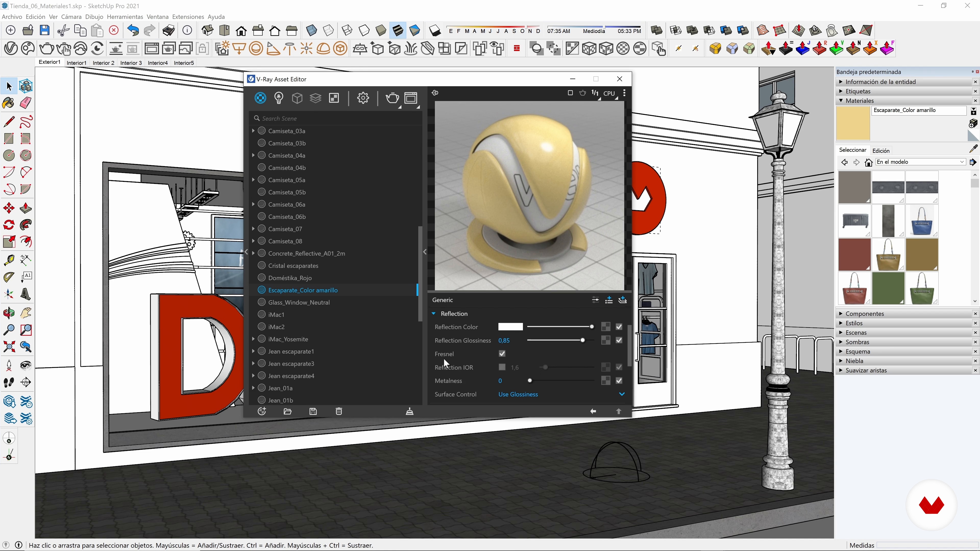
Task: Select the Zoom magnifier tool
Action: [9, 330]
